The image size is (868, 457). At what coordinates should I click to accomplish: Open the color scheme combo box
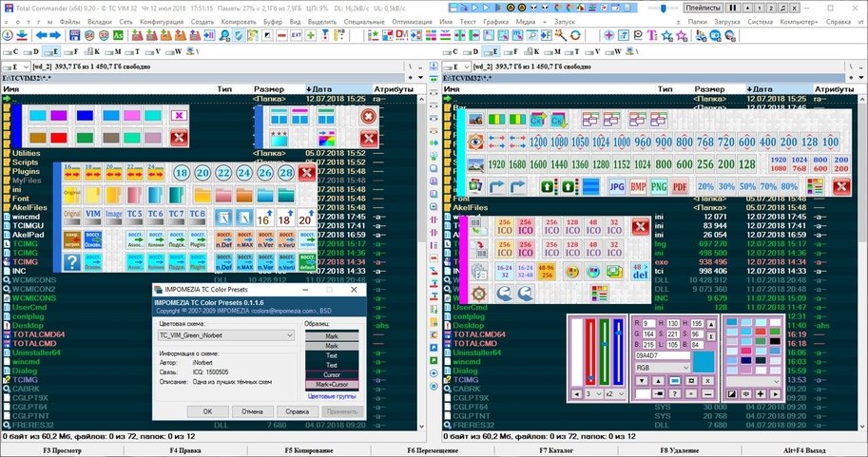coord(226,335)
